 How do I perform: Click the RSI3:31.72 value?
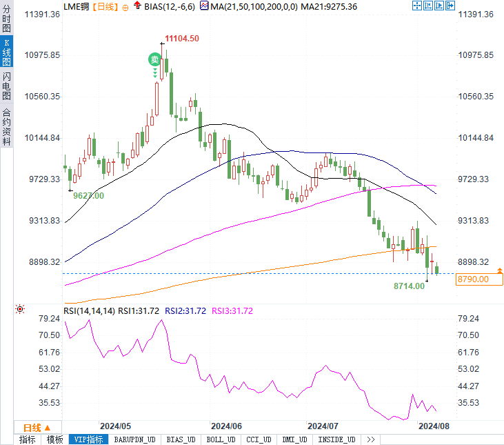(x=232, y=311)
